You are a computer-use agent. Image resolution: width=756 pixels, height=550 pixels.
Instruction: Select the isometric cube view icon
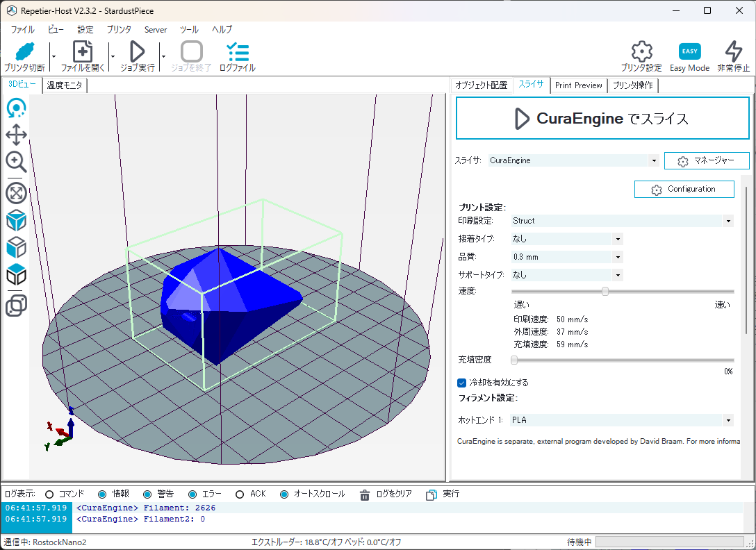[x=16, y=221]
